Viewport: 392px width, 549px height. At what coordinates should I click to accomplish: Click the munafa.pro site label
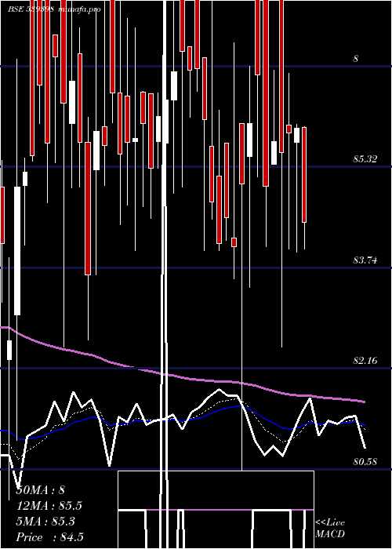pyautogui.click(x=79, y=9)
